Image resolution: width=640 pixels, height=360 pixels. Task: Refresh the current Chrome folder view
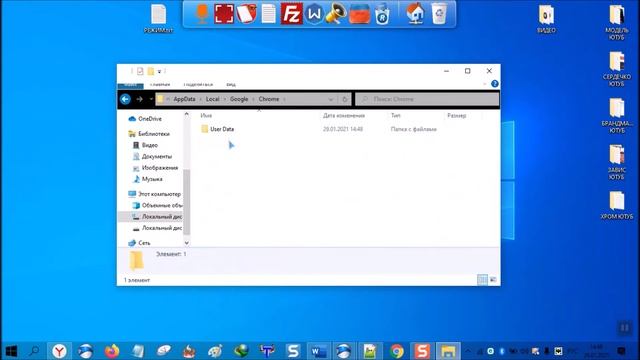coord(345,99)
